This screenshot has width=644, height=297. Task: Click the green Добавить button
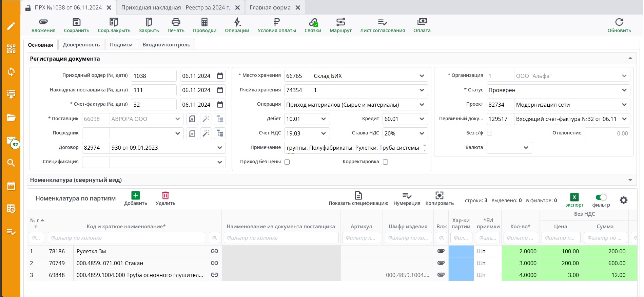(135, 196)
